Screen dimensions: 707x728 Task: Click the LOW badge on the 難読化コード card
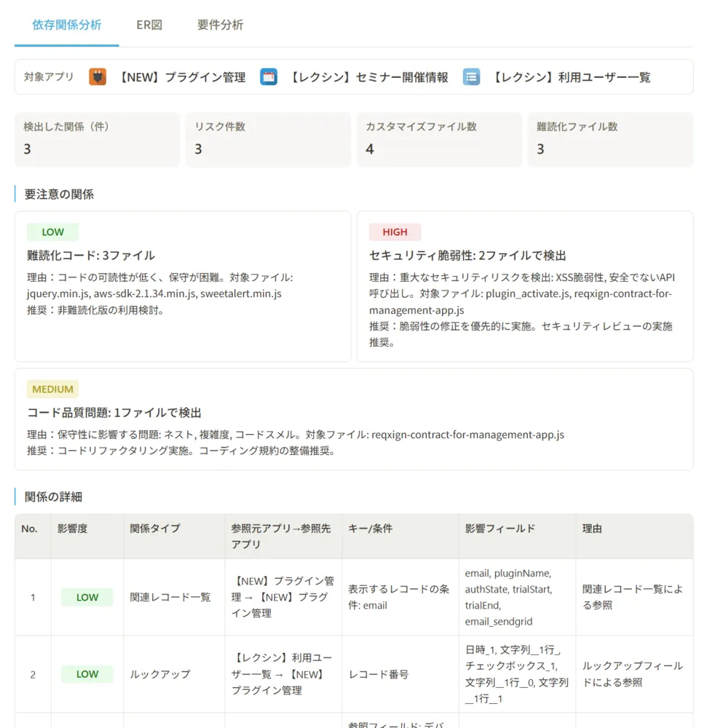[x=52, y=232]
